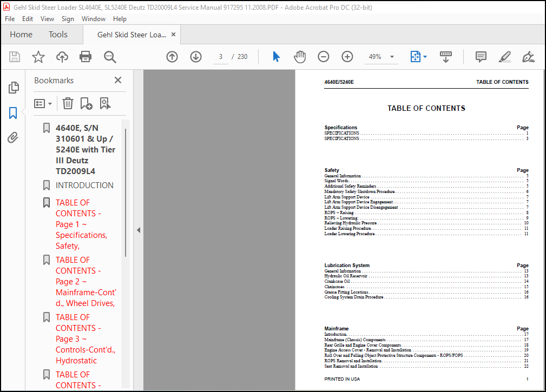The image size is (546, 392).
Task: Click Seat Removal and Installation entry
Action: point(351,366)
